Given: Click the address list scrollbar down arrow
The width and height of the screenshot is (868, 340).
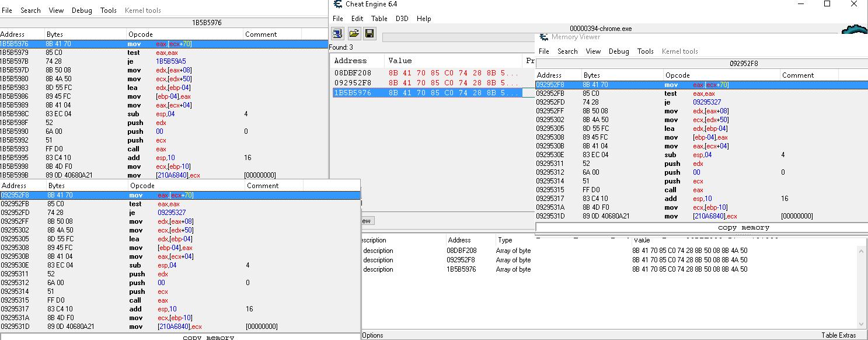Looking at the screenshot, I should coord(862,324).
